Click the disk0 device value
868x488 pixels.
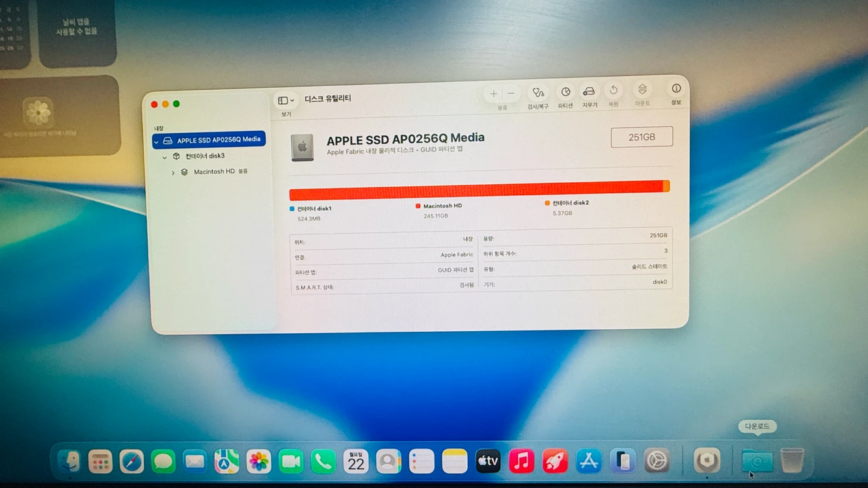(x=660, y=282)
